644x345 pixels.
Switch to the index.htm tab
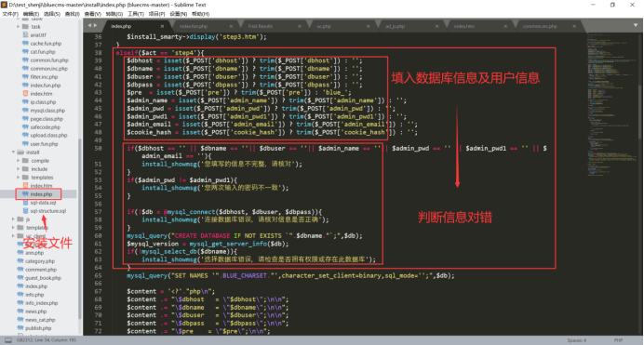pos(464,26)
